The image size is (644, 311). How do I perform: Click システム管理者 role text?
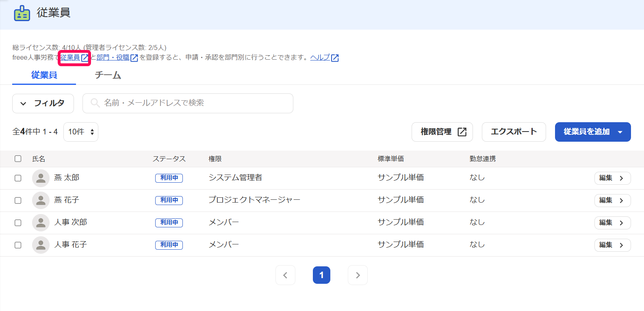[x=235, y=178]
